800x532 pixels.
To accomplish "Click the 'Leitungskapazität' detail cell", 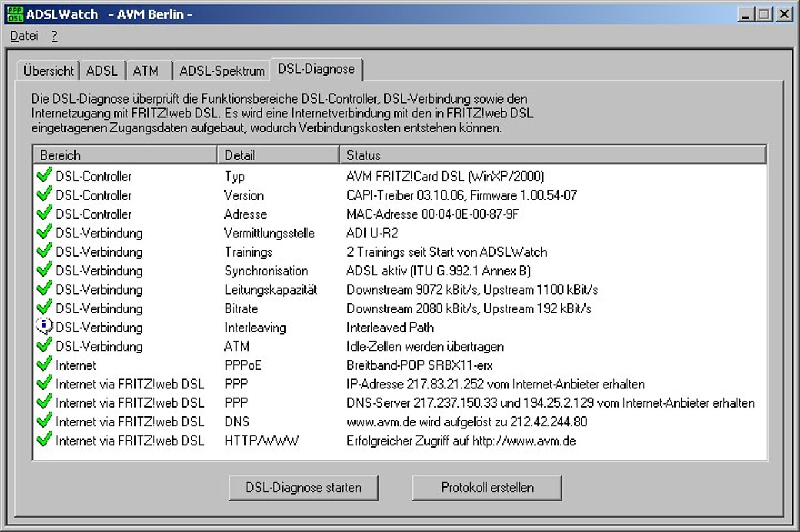I will click(271, 290).
